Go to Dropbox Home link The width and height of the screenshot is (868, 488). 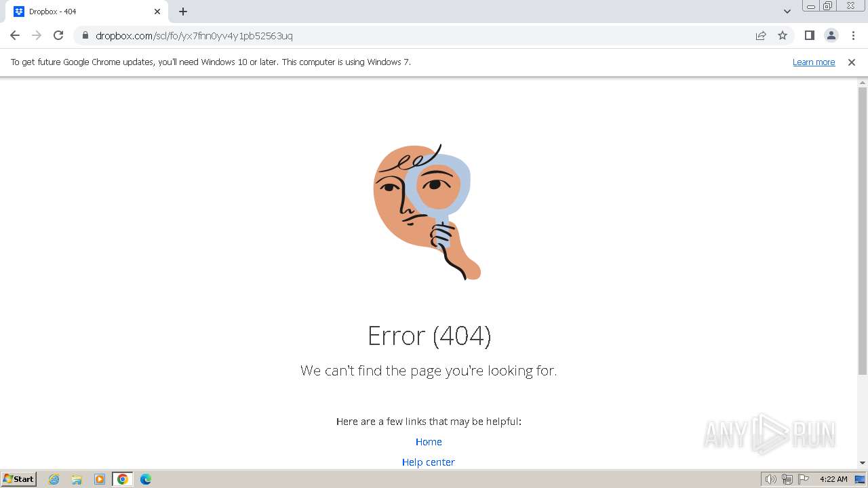[x=429, y=442]
